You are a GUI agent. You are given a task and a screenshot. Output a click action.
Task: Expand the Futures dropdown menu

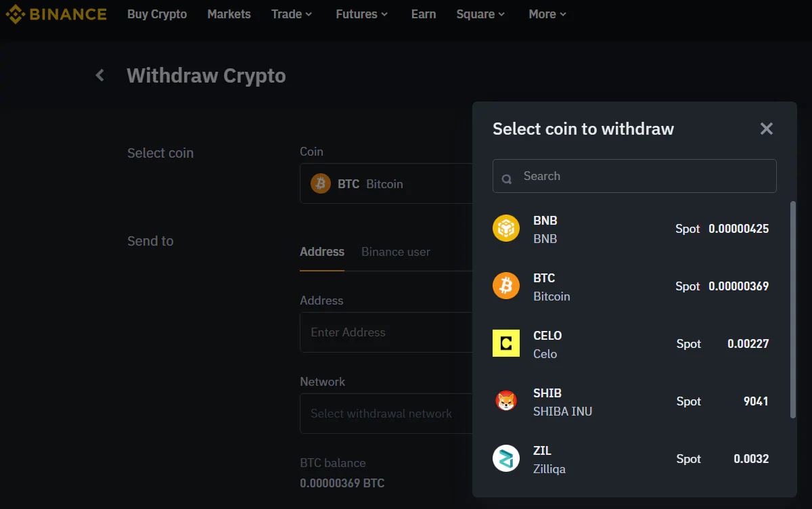tap(362, 14)
